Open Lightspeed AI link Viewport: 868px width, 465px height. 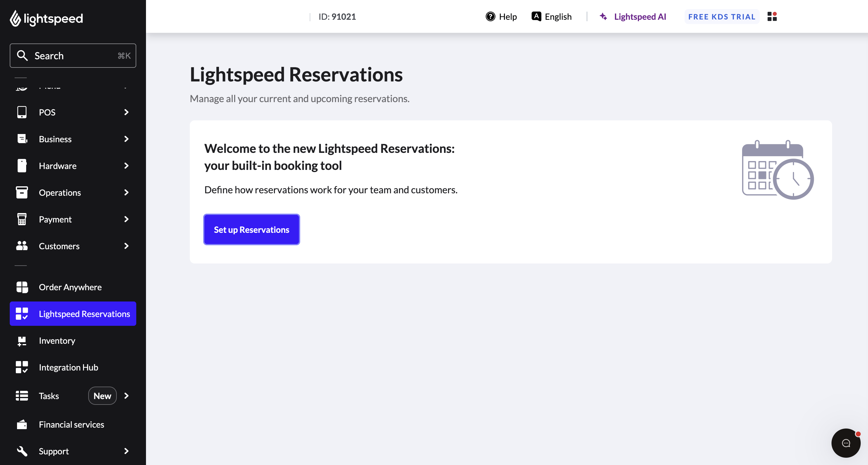pos(633,16)
